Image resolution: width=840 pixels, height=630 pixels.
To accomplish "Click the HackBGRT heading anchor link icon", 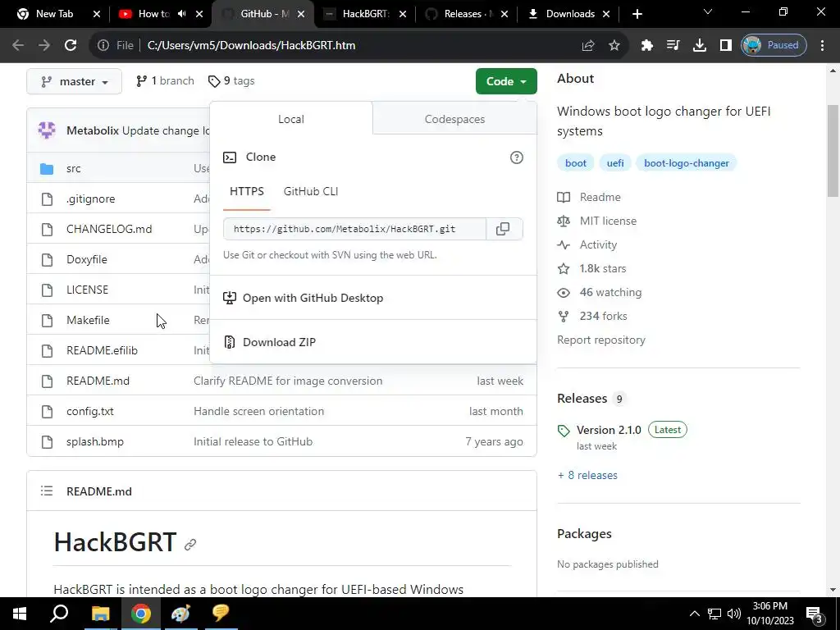I will [x=190, y=545].
